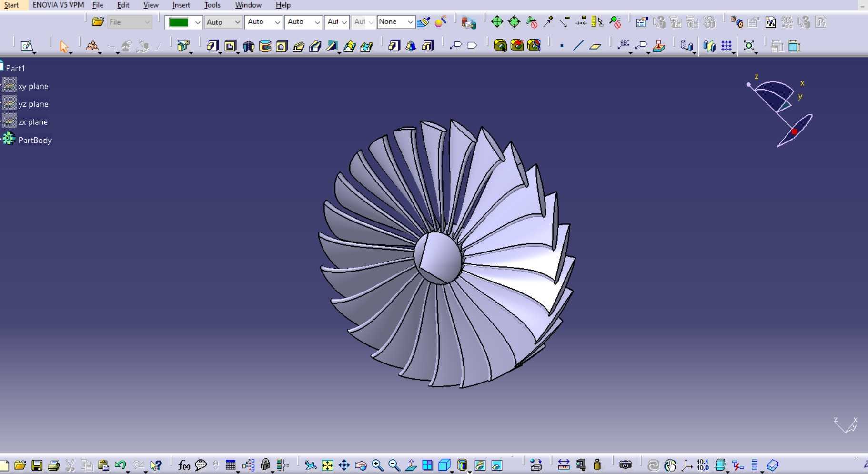The height and width of the screenshot is (474, 868).
Task: Select the Groove feature icon
Action: coord(265,46)
